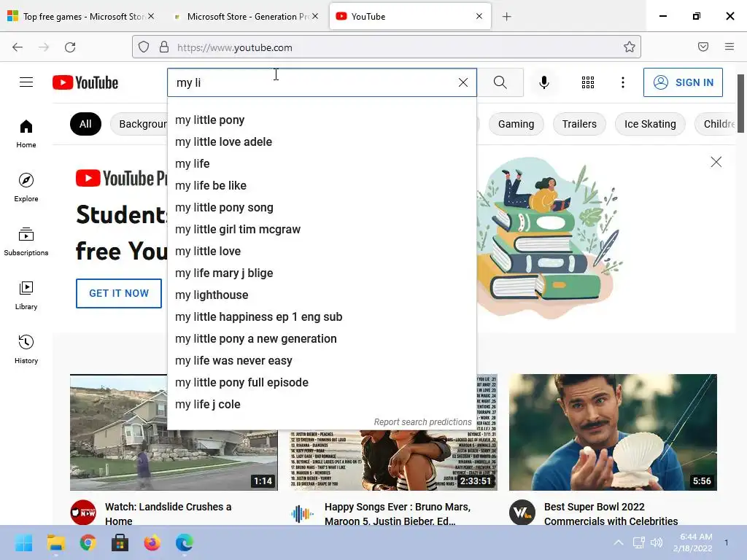Image resolution: width=747 pixels, height=560 pixels.
Task: Switch to Microsoft Store Generation tab
Action: pyautogui.click(x=247, y=16)
